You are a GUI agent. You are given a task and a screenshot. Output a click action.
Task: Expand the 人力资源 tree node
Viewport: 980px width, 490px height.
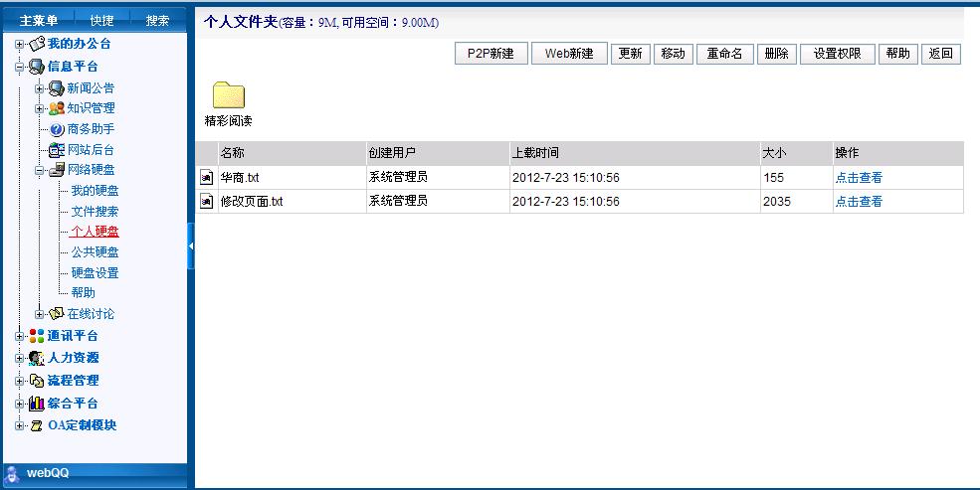point(20,358)
